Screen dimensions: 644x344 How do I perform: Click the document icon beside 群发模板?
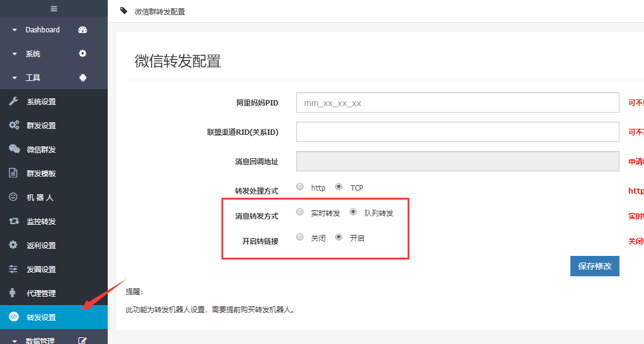point(13,173)
